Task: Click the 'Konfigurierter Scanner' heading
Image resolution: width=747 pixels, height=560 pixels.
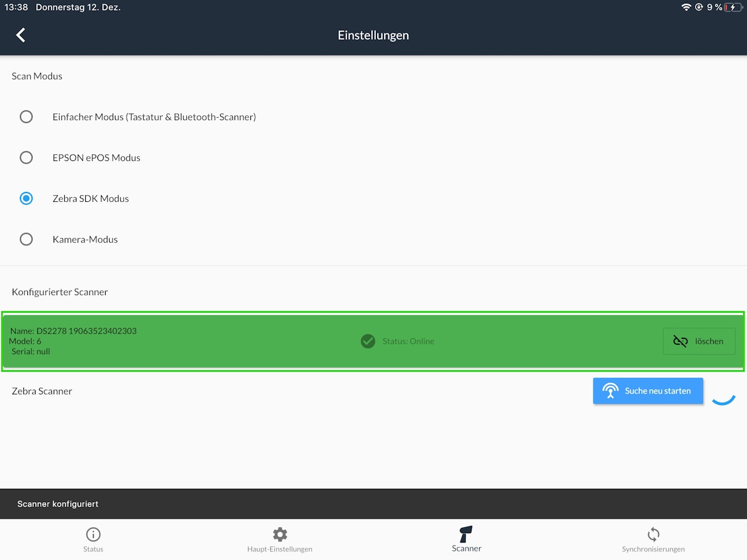Action: pos(60,292)
